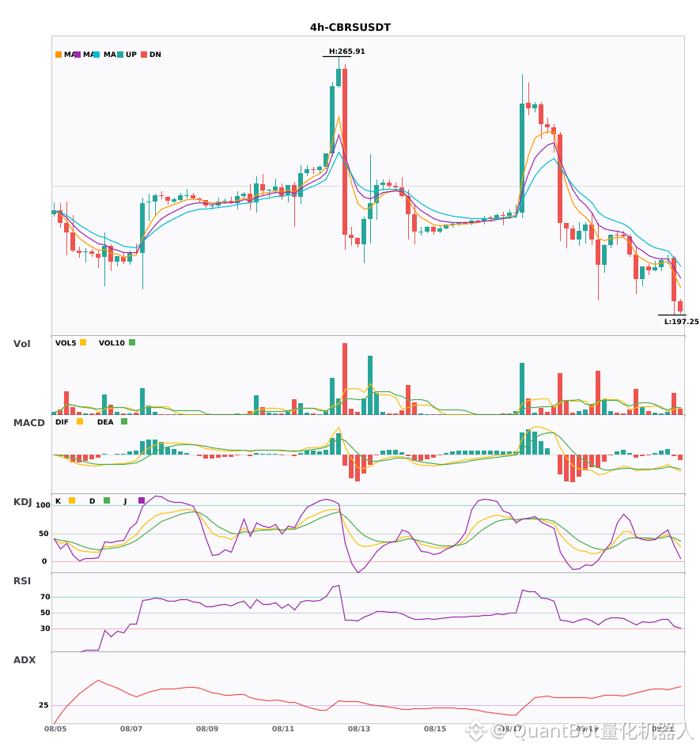Click the DEA legend text
Screen dimensions: 700x751
[x=105, y=422]
